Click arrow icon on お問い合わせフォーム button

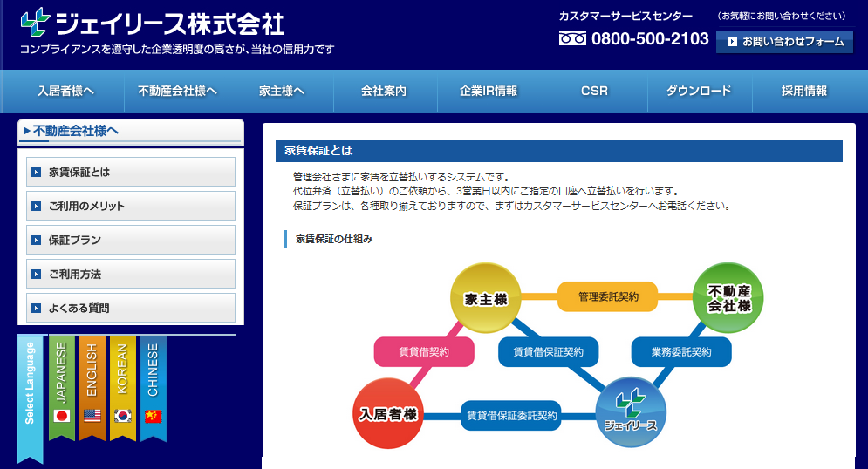click(x=732, y=42)
